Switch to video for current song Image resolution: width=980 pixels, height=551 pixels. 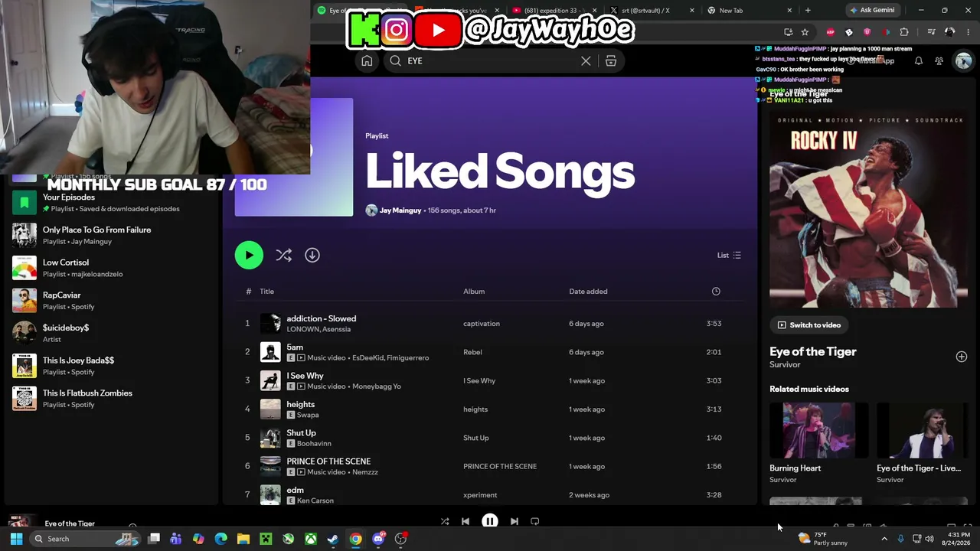click(808, 325)
